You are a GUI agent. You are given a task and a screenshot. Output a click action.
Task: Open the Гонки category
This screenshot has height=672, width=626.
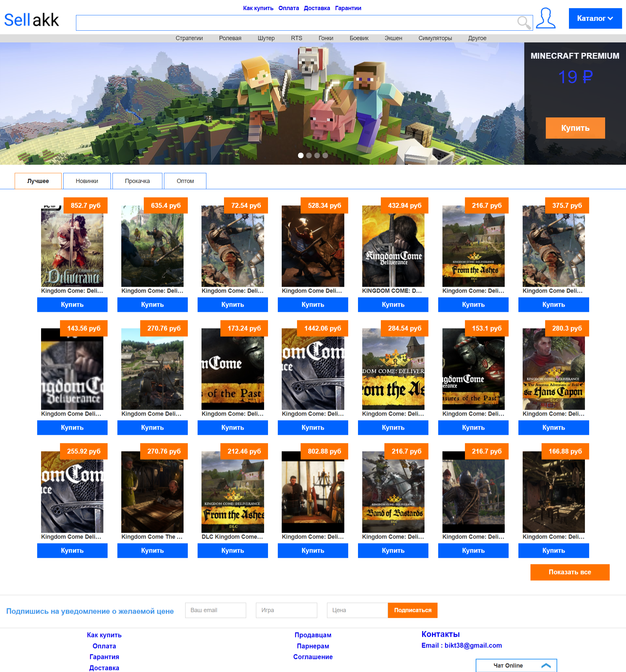pyautogui.click(x=326, y=38)
